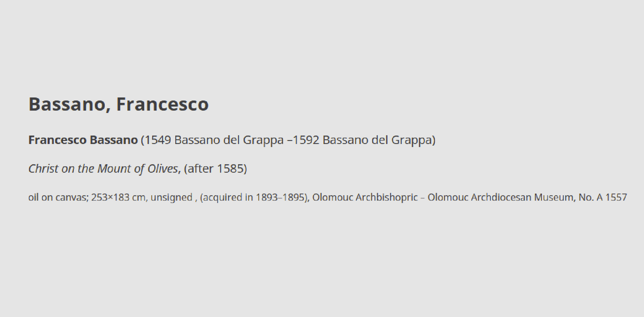Image resolution: width=644 pixels, height=317 pixels.
Task: Click the bold "Francesco Bassano" name
Action: 83,140
